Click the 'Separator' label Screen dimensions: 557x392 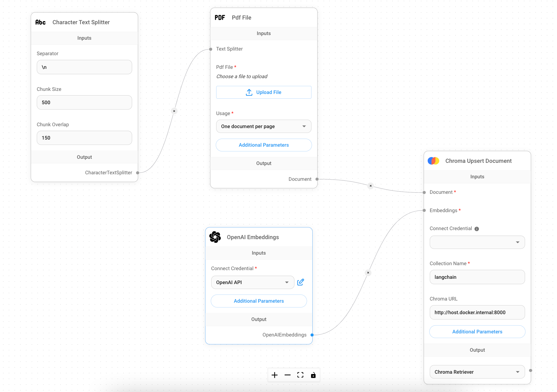[x=47, y=54]
